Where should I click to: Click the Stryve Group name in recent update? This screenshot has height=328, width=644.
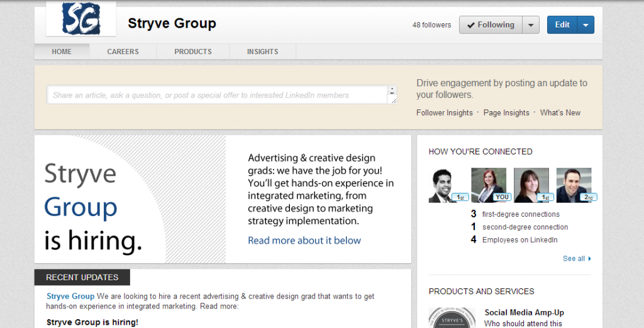pos(70,297)
